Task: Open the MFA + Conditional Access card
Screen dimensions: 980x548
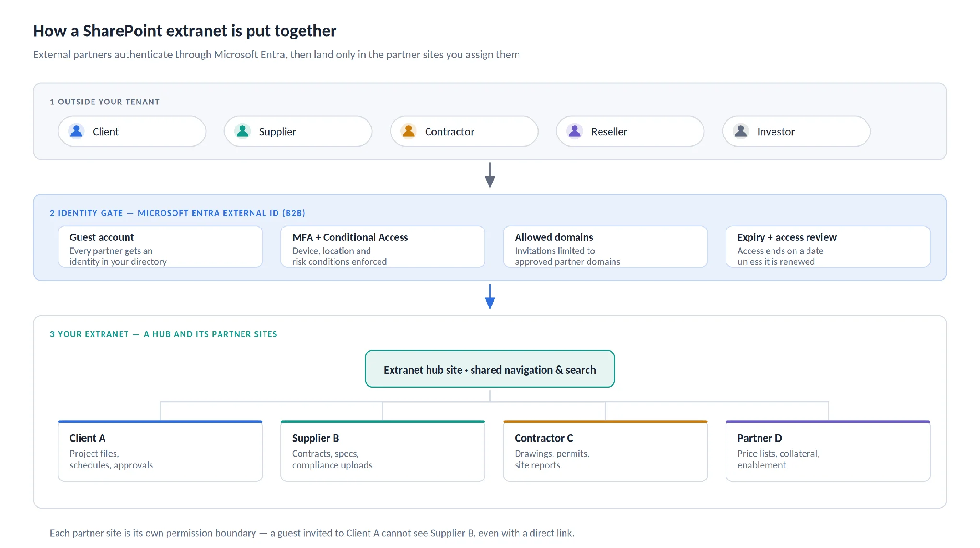Action: point(382,247)
